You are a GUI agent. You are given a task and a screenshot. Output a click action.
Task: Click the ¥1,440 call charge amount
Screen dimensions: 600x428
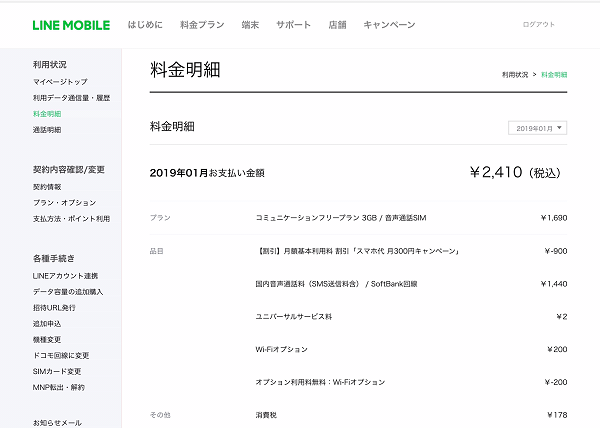pyautogui.click(x=554, y=284)
